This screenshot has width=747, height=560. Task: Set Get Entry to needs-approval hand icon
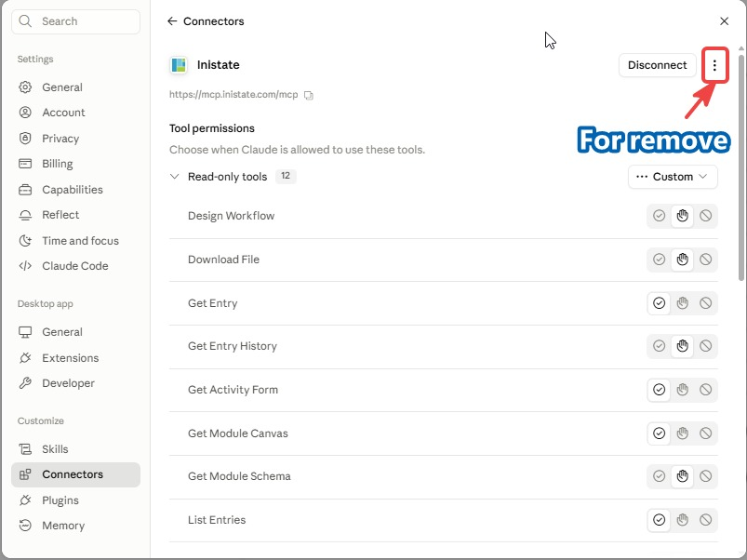pos(682,303)
